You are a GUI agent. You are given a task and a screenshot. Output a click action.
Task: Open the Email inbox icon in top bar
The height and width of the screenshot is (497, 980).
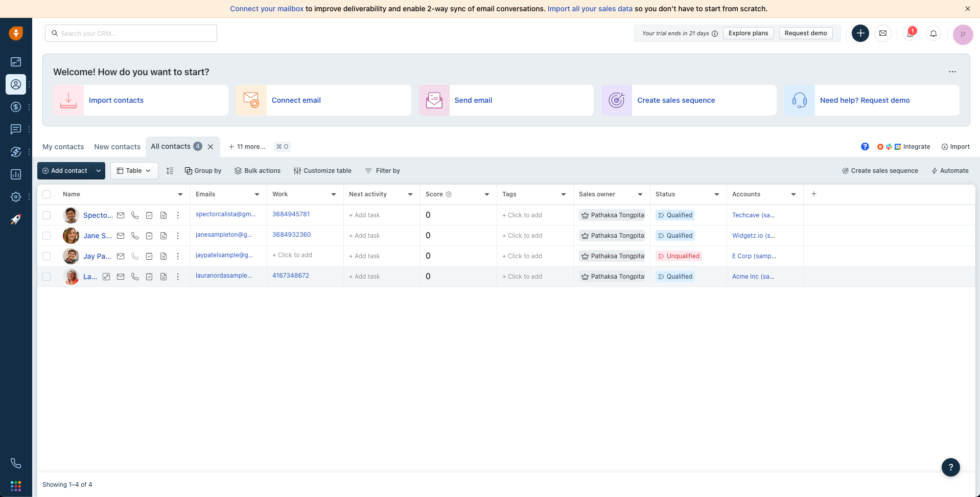click(883, 33)
